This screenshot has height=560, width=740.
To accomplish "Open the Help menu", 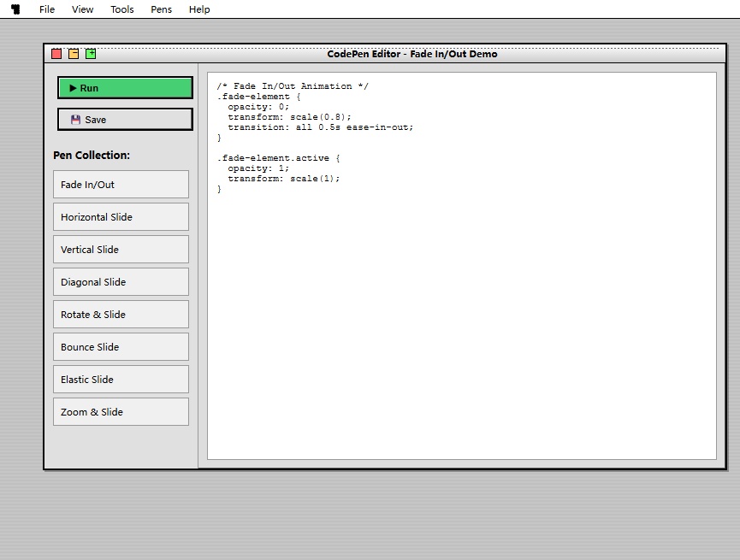I will [199, 9].
